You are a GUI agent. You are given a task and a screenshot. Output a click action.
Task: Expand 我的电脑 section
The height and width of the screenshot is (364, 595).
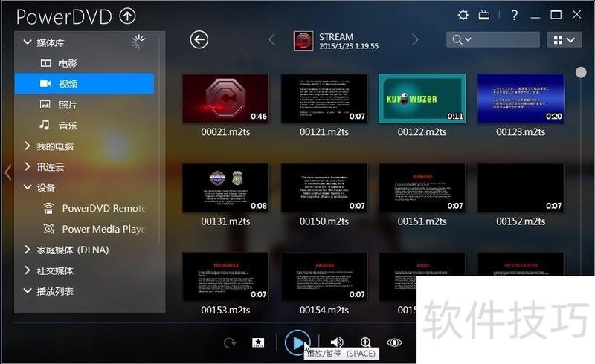28,146
